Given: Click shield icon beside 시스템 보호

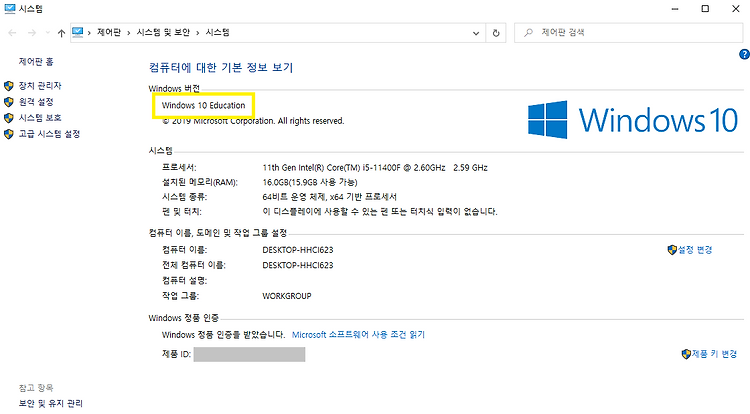Looking at the screenshot, I should pyautogui.click(x=9, y=118).
